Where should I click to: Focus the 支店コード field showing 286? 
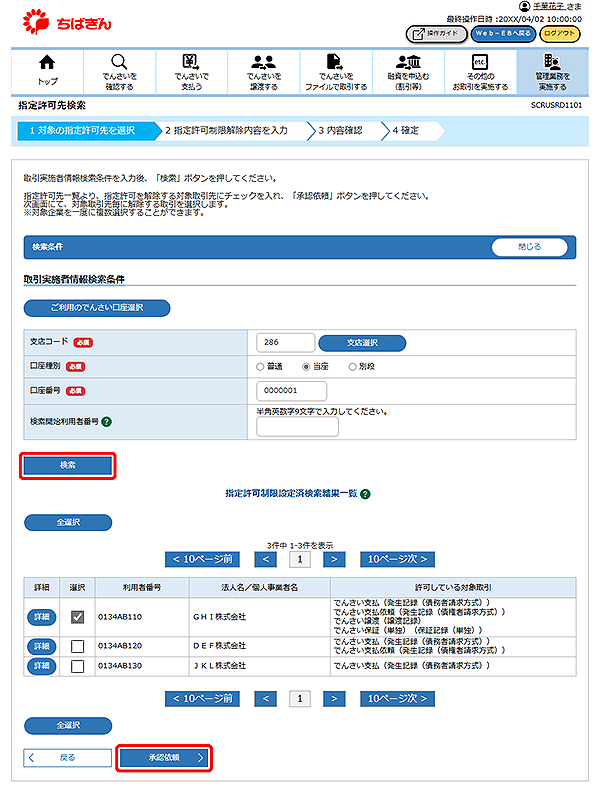286,342
